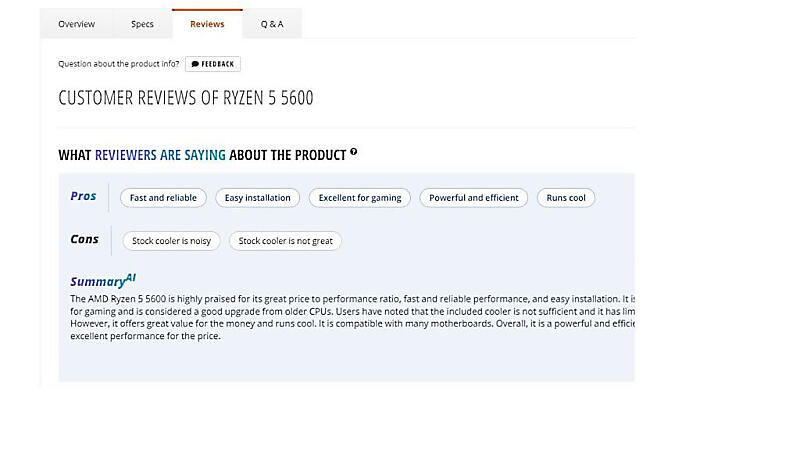Open the Overview tab
Viewport: 800px width, 468px height.
point(76,24)
